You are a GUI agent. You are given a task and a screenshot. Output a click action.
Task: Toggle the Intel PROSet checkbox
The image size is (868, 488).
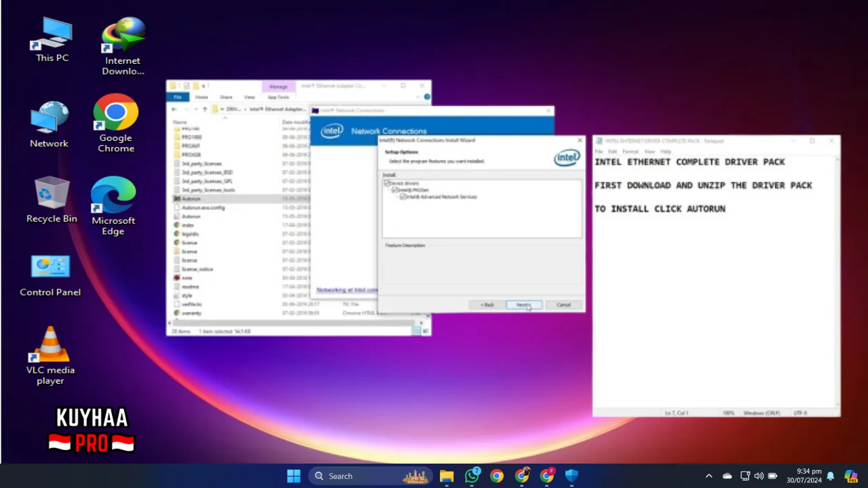(x=395, y=190)
